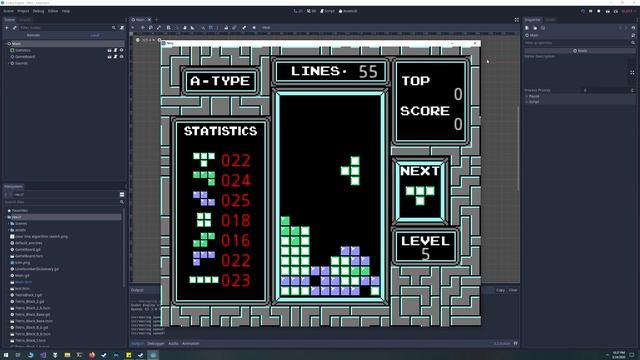This screenshot has width=640, height=360.
Task: Close the Main scene tab
Action: coord(149,20)
